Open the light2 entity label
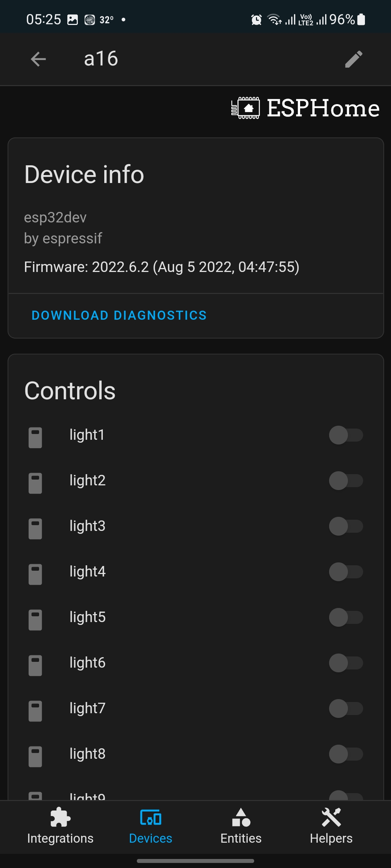 (88, 481)
